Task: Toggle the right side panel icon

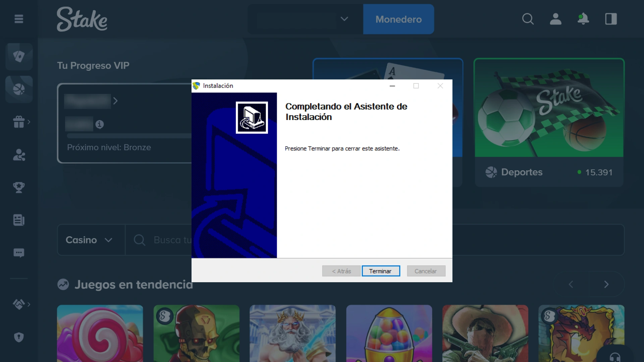Action: coord(610,19)
